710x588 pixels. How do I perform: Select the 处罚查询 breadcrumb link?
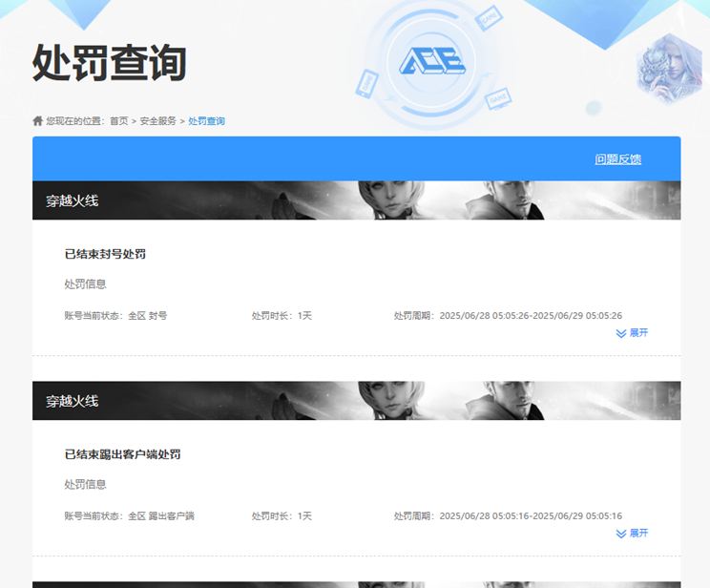[206, 121]
